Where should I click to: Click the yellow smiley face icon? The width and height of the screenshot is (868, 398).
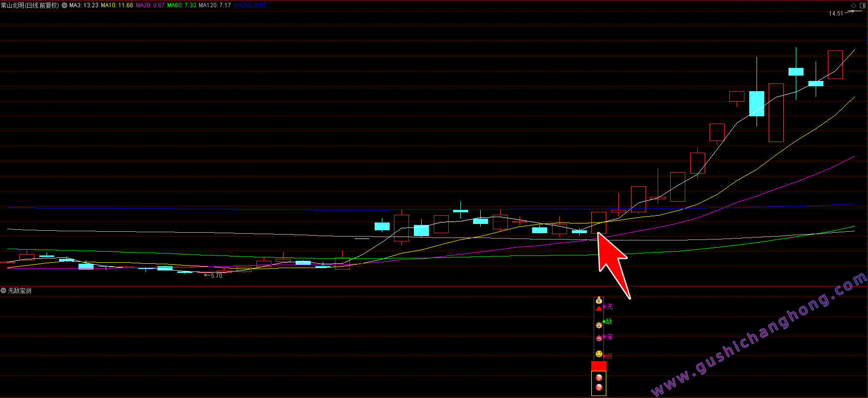point(599,354)
